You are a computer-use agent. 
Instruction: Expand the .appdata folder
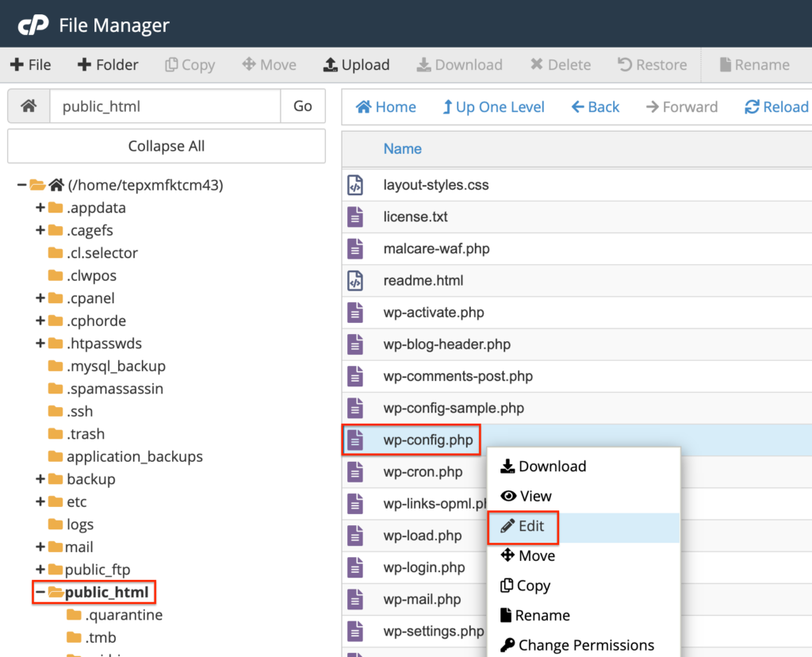[x=40, y=207]
